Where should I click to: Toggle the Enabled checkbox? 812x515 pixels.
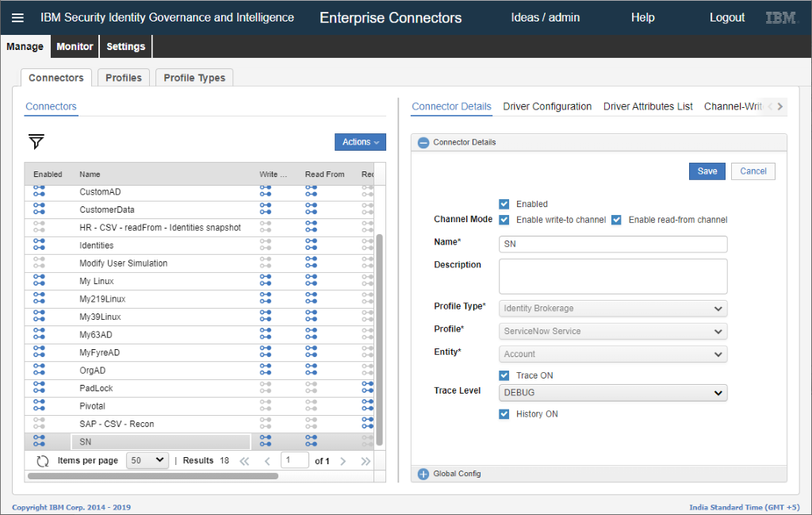pos(504,204)
